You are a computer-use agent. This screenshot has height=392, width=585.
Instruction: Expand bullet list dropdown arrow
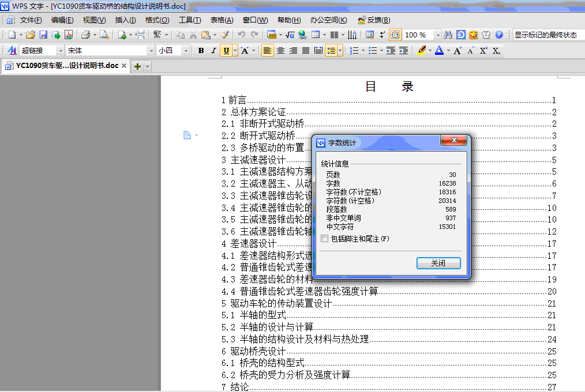click(382, 51)
